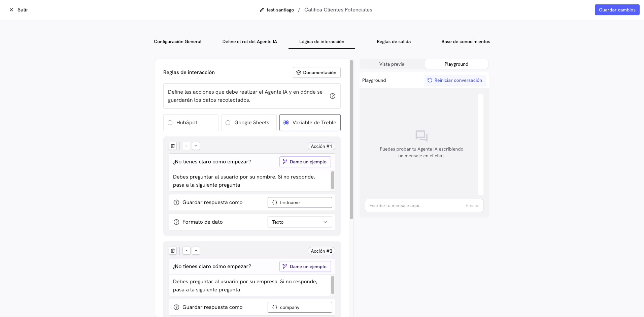Click the help icon in the description box
Viewport: 644px width, 317px height.
(333, 96)
